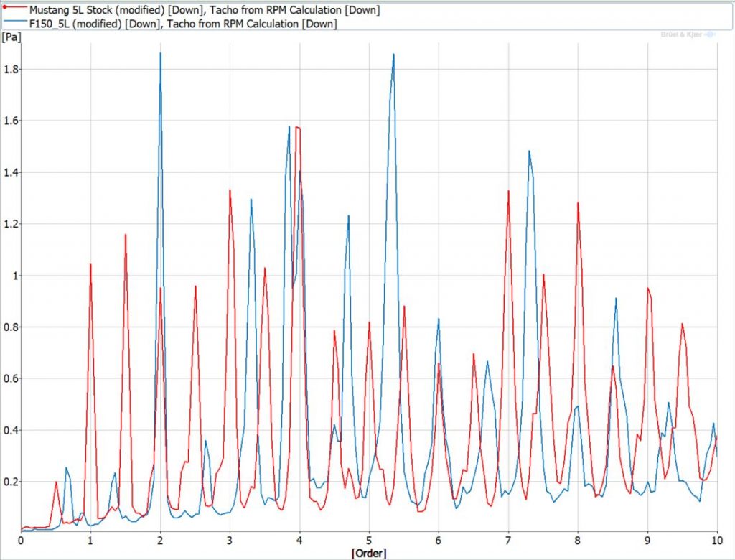Click the blue F150_5L legend line marker

pyautogui.click(x=14, y=22)
